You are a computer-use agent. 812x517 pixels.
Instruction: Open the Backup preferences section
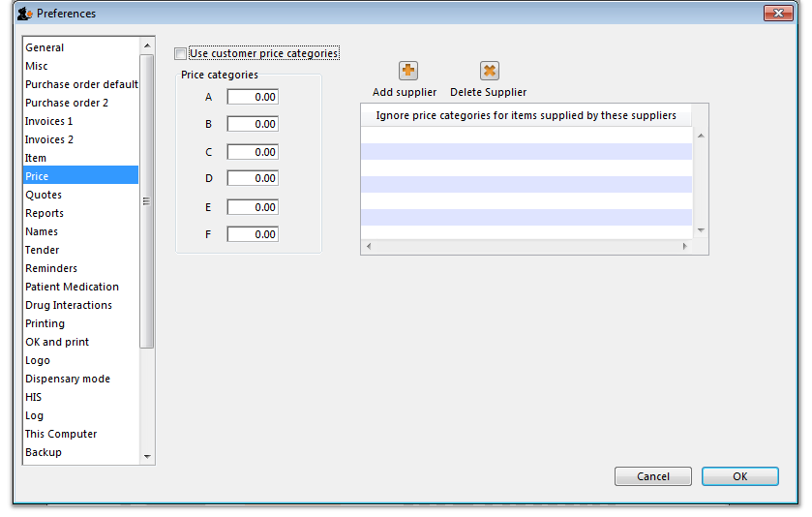(44, 452)
